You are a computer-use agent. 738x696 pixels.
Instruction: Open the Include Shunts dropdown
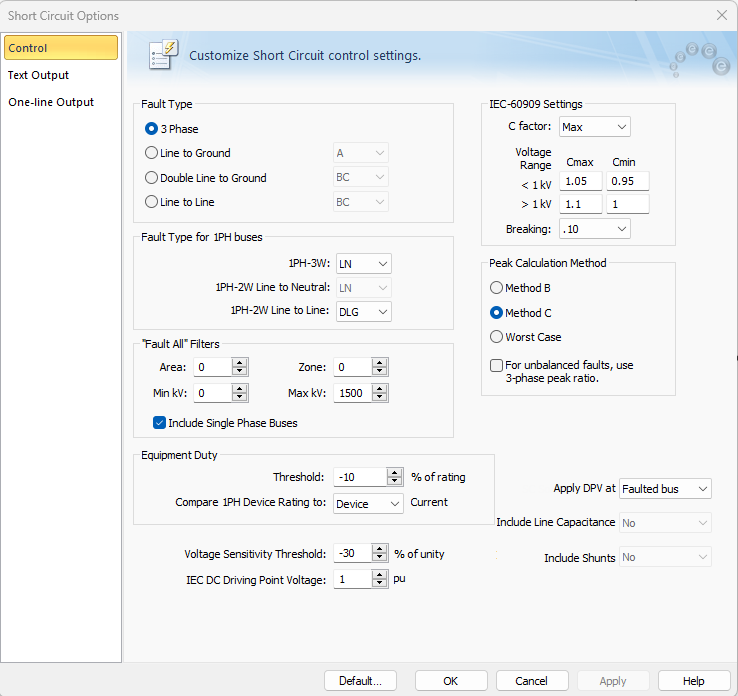pyautogui.click(x=665, y=557)
